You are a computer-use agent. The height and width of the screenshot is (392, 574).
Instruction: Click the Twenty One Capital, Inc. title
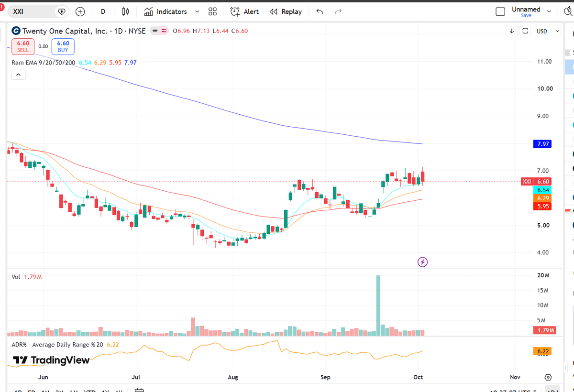point(65,31)
